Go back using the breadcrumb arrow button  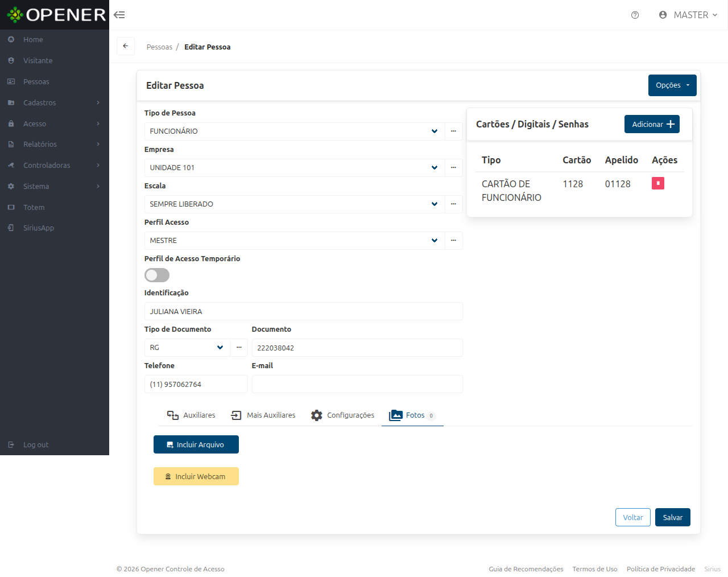[x=126, y=46]
